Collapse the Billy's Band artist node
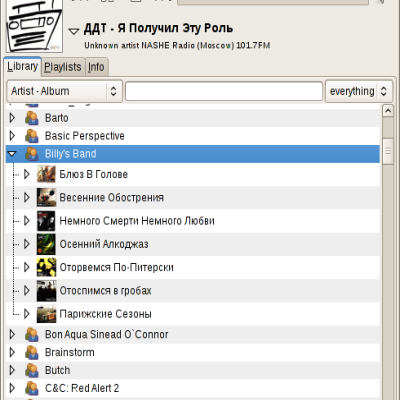Viewport: 400px width, 400px height. [x=12, y=154]
